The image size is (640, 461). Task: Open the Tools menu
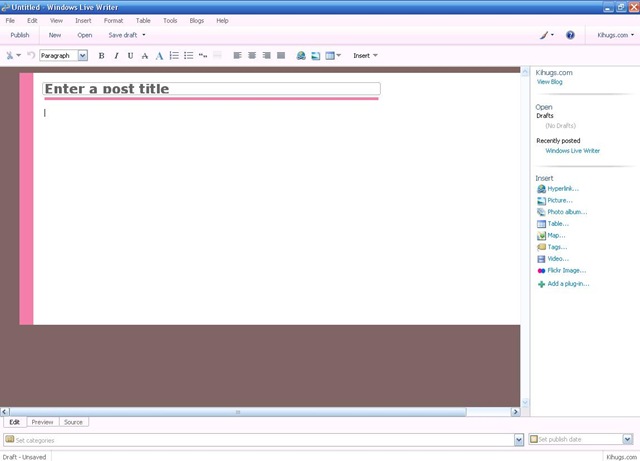click(170, 20)
